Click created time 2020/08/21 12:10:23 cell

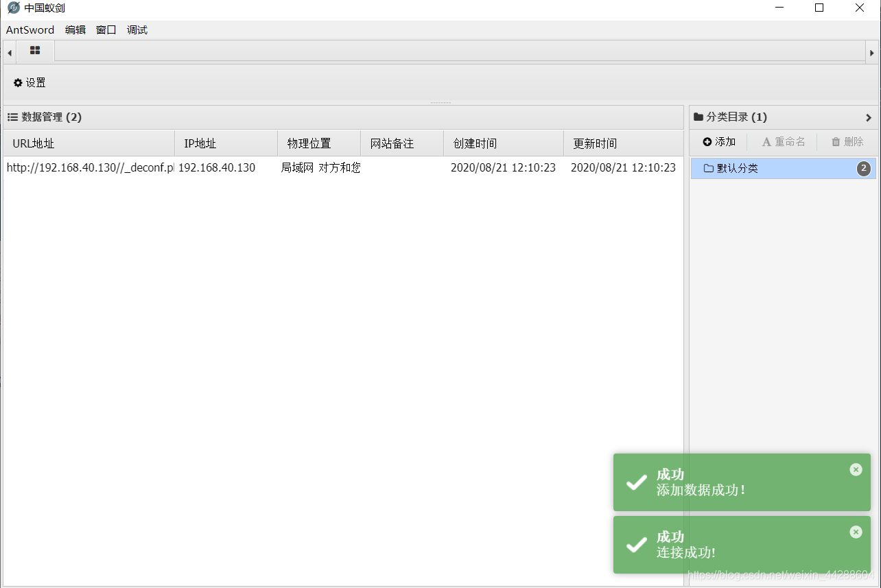[503, 167]
